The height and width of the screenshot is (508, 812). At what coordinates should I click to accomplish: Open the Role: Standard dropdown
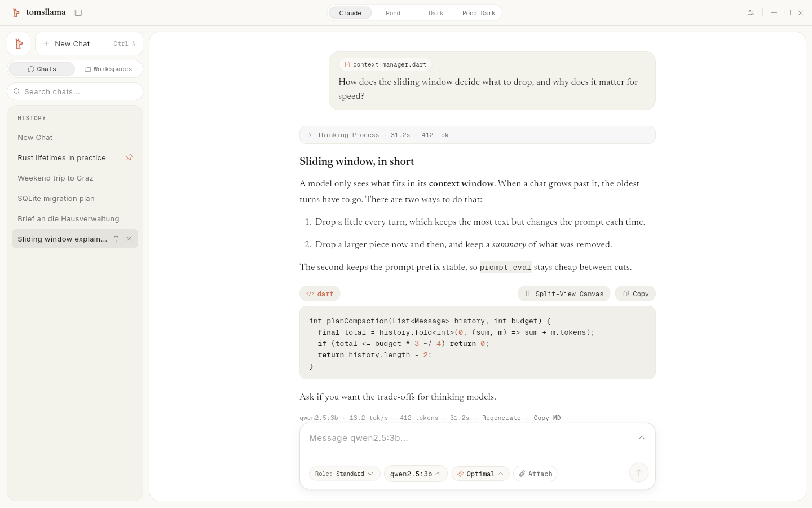point(345,474)
